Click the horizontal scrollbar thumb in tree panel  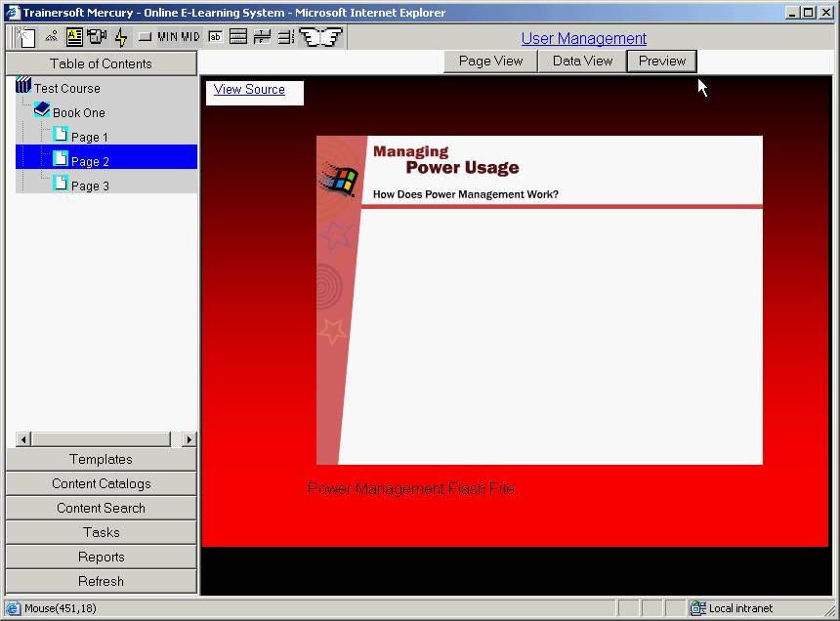[101, 439]
